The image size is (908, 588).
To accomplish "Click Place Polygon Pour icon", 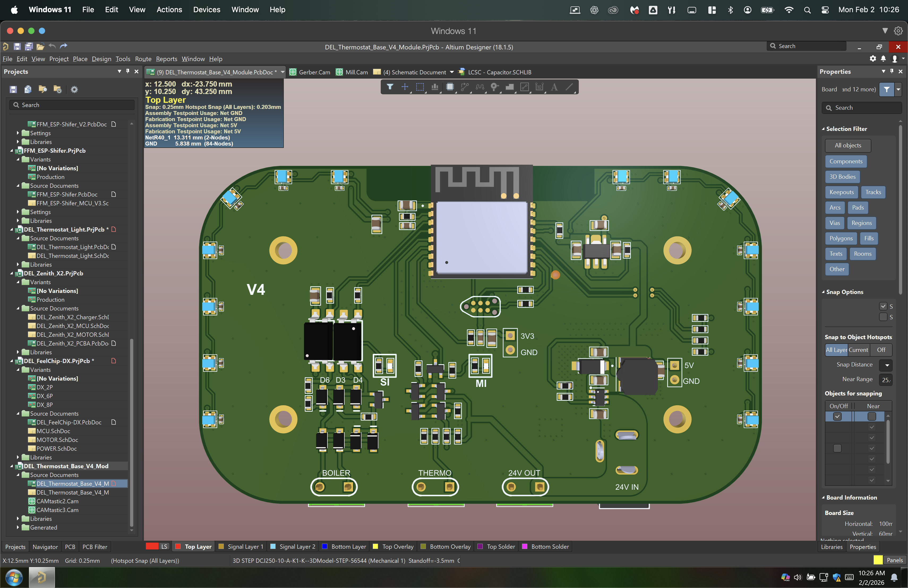I will 509,87.
